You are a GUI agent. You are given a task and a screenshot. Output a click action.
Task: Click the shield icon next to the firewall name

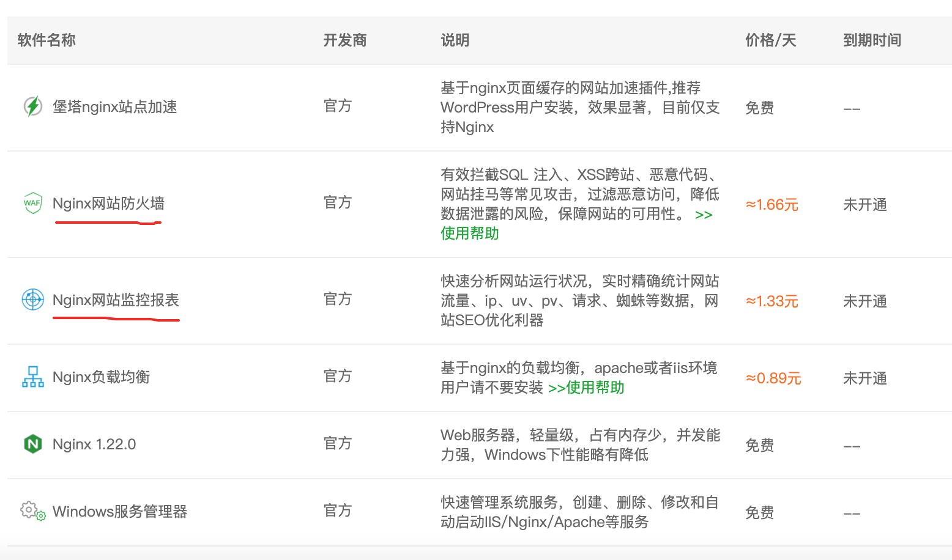point(32,202)
